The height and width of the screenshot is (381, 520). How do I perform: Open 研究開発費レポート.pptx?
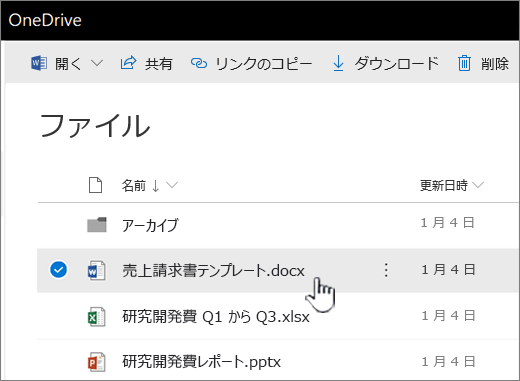(201, 362)
